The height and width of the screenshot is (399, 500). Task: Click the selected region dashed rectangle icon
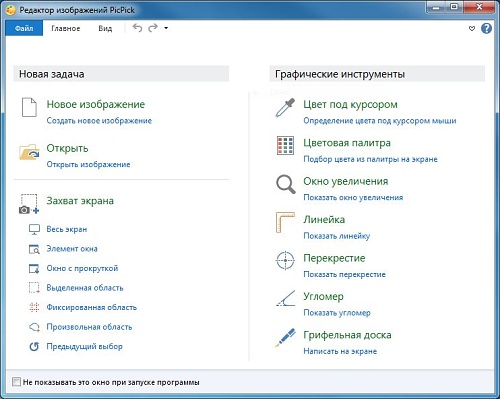34,288
